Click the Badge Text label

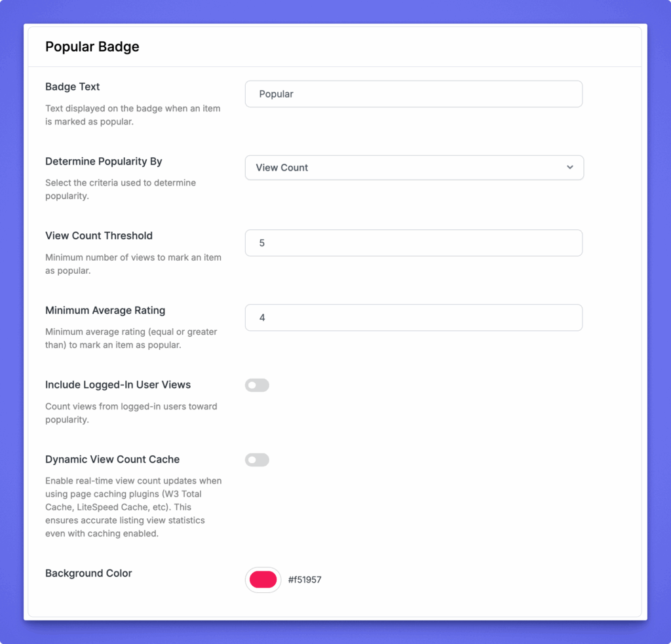73,86
